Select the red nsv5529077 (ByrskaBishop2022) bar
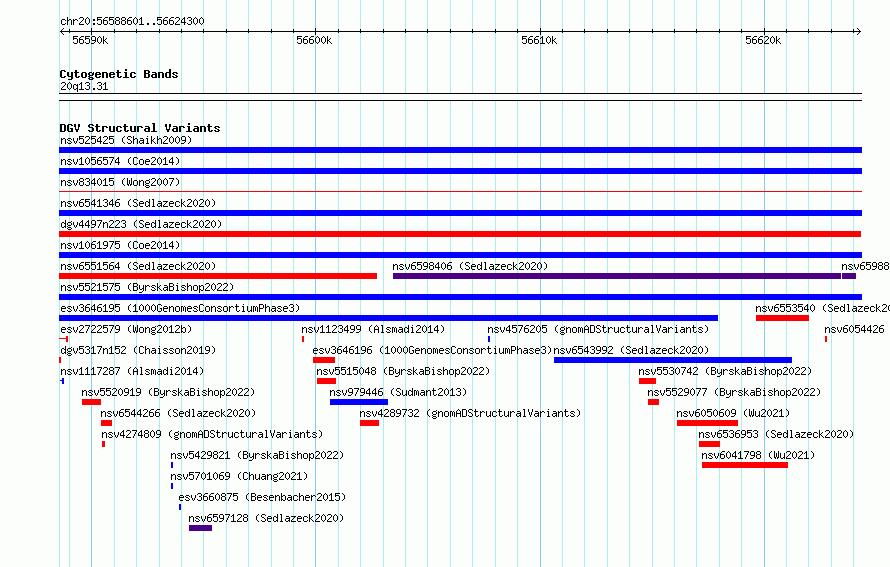This screenshot has height=567, width=890. tap(654, 402)
